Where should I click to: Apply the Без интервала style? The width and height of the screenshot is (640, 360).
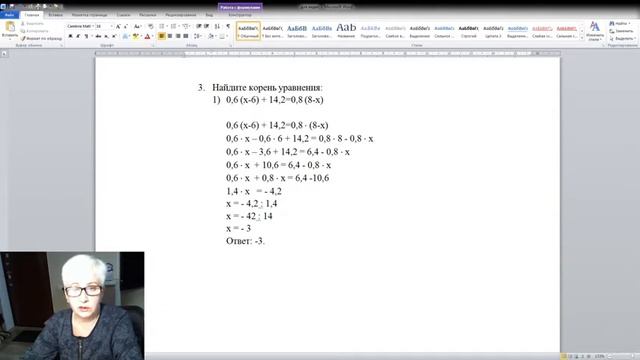pos(273,31)
